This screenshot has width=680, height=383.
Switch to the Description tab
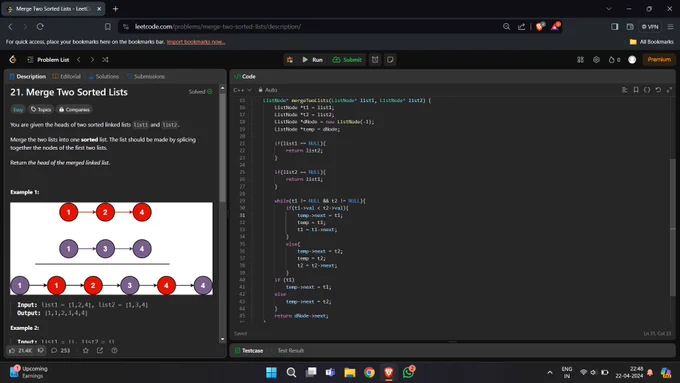pos(27,76)
